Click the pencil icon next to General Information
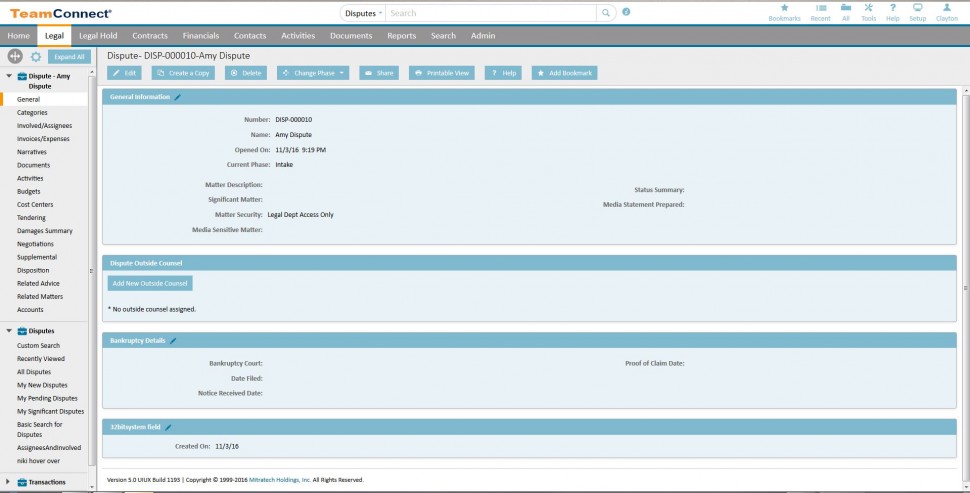This screenshot has height=493, width=970. [x=178, y=97]
